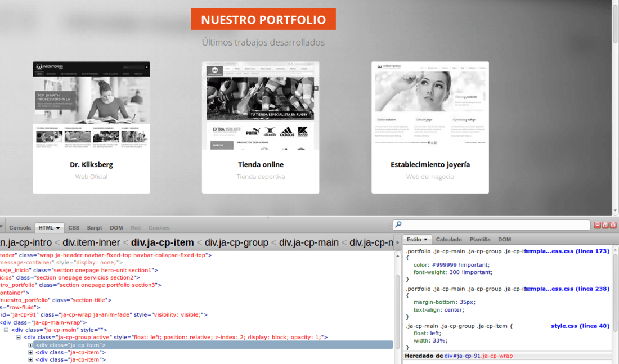Open the Red network tab
619x364 pixels.
point(136,228)
